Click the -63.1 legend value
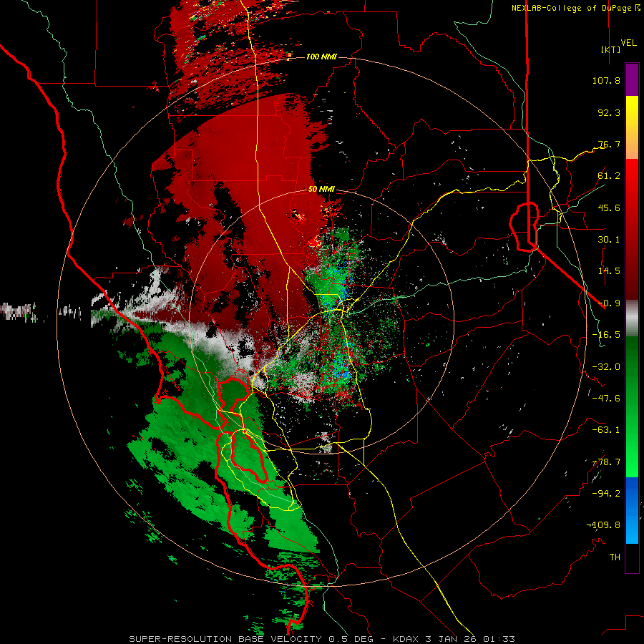The height and width of the screenshot is (644, 644). 606,430
